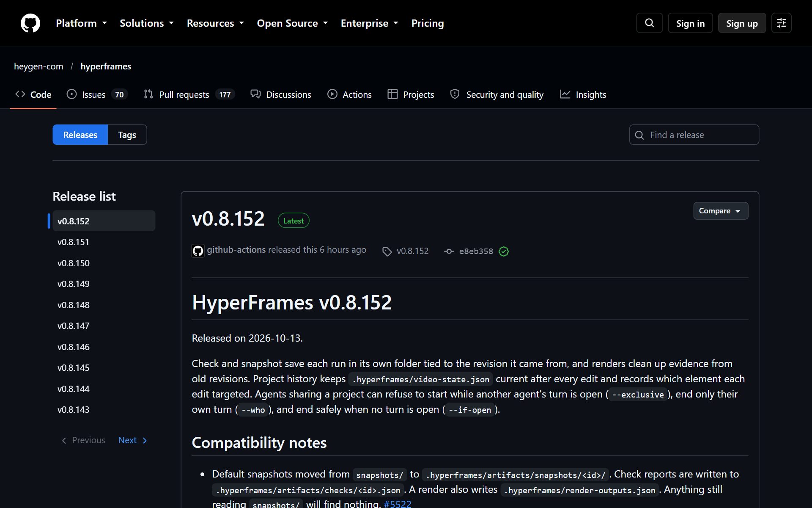The height and width of the screenshot is (508, 812).
Task: Go to the Next page of releases
Action: click(x=132, y=440)
